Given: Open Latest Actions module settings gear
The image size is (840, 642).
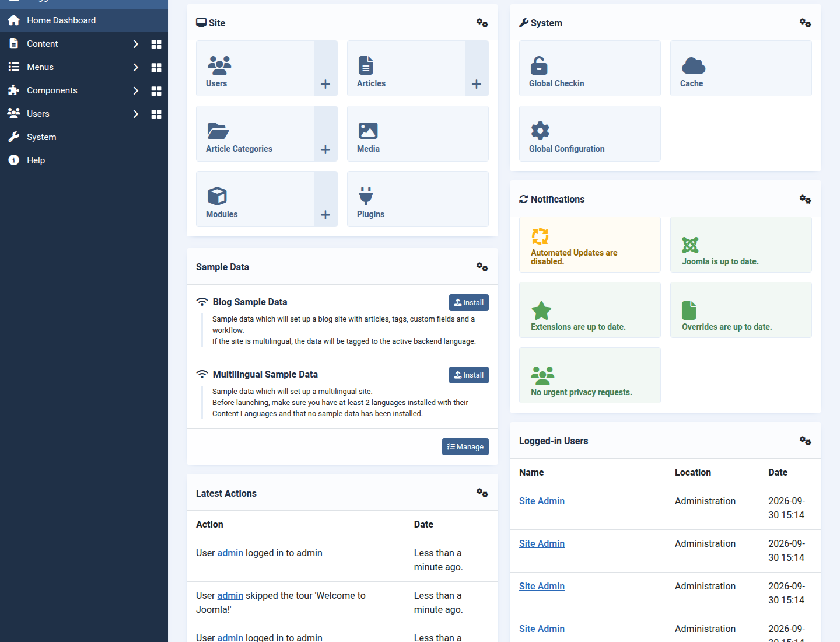Looking at the screenshot, I should coord(482,493).
